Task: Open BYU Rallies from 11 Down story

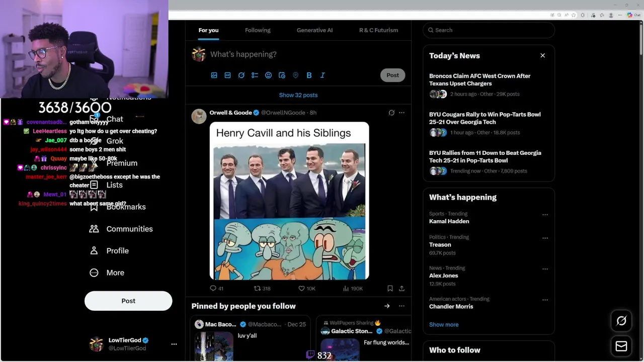Action: point(489,161)
